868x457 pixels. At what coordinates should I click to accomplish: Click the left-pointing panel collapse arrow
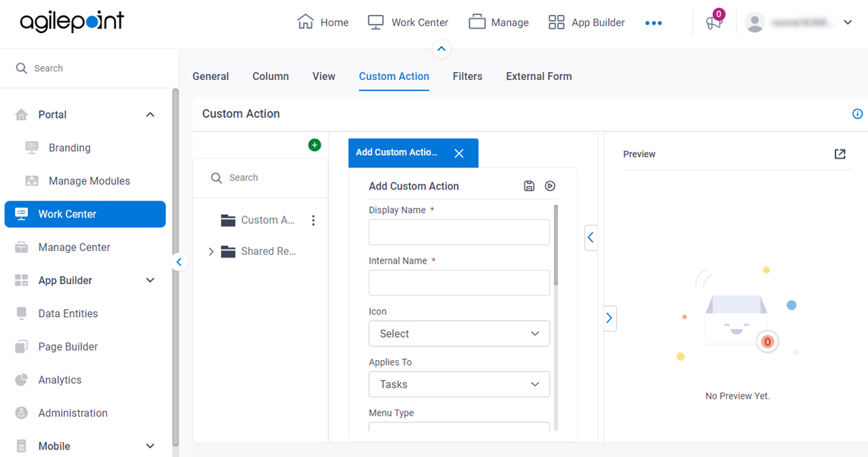591,237
